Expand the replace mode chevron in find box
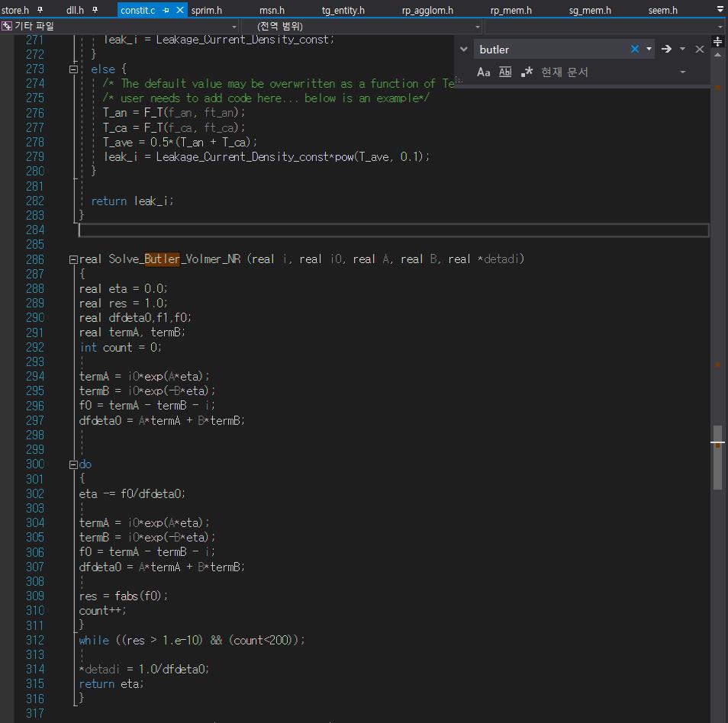728x723 pixels. tap(463, 49)
